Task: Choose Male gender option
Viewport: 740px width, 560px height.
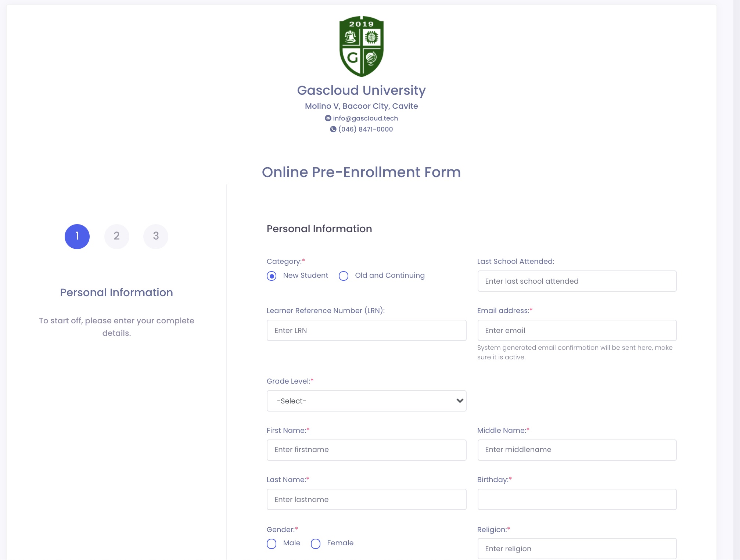Action: [272, 543]
